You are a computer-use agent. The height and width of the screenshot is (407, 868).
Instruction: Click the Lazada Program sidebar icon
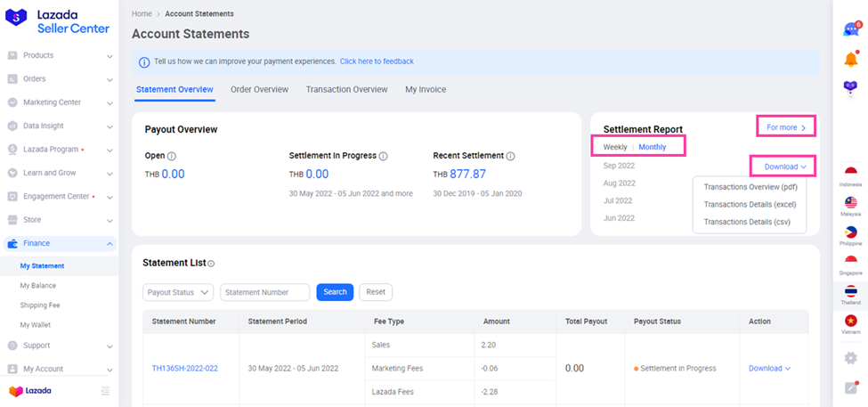click(12, 150)
